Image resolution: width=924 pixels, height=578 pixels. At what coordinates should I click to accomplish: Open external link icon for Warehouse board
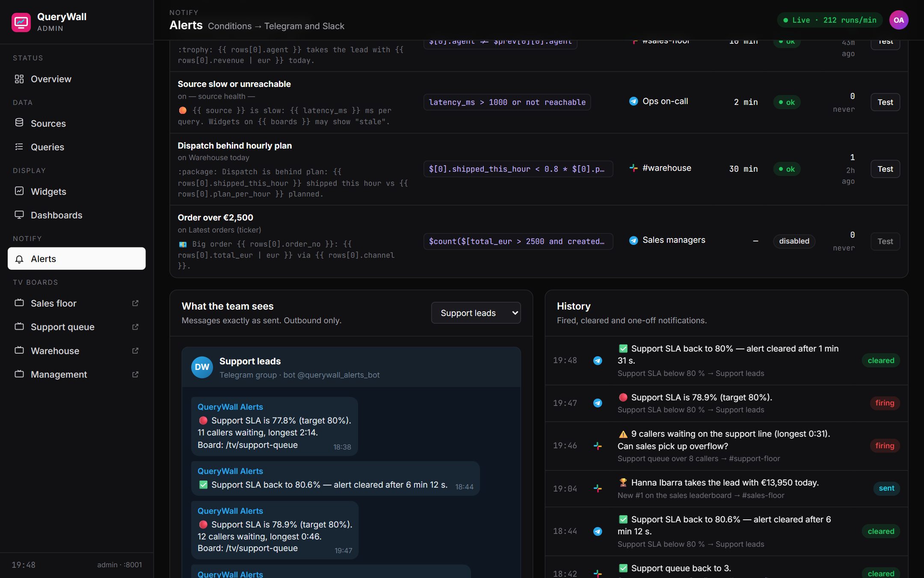click(x=135, y=351)
